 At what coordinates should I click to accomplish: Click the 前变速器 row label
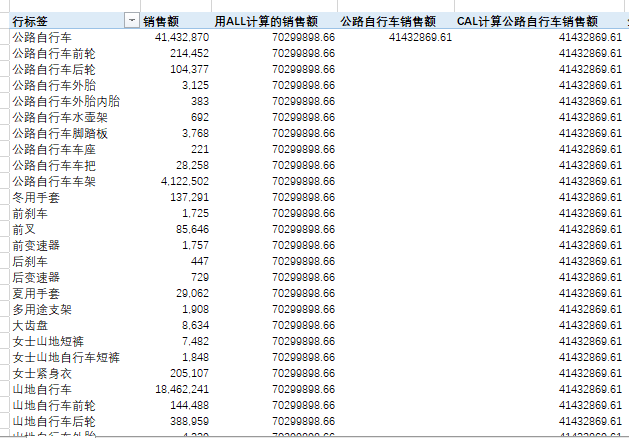pos(36,245)
